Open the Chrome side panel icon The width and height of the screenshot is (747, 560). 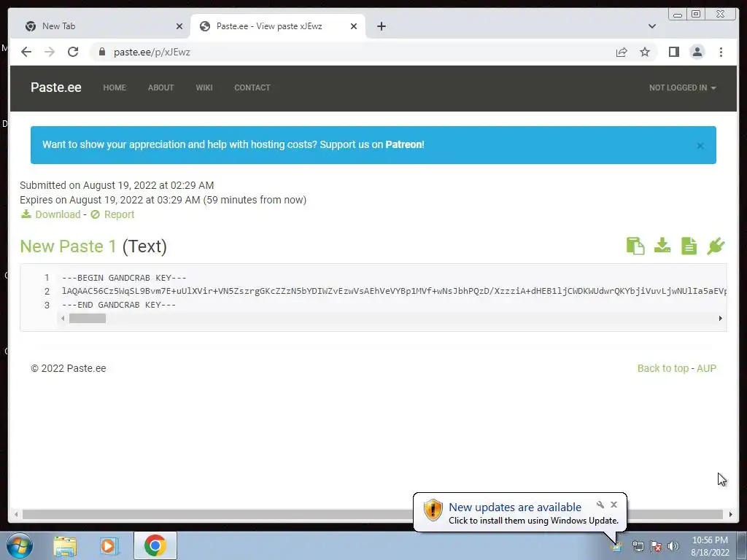click(673, 52)
